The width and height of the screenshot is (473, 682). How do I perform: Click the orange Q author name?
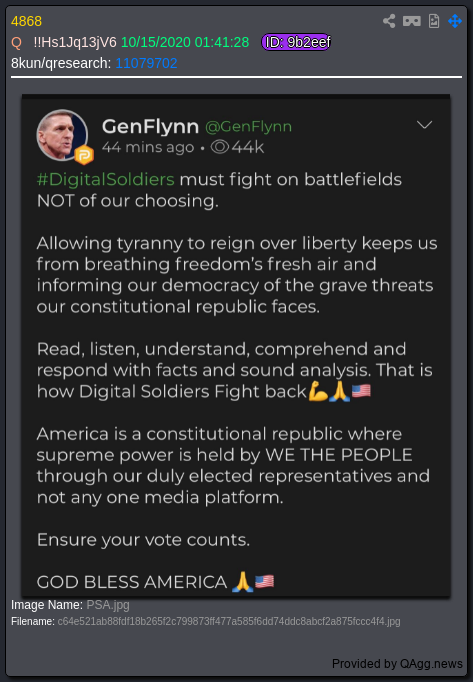click(x=17, y=43)
